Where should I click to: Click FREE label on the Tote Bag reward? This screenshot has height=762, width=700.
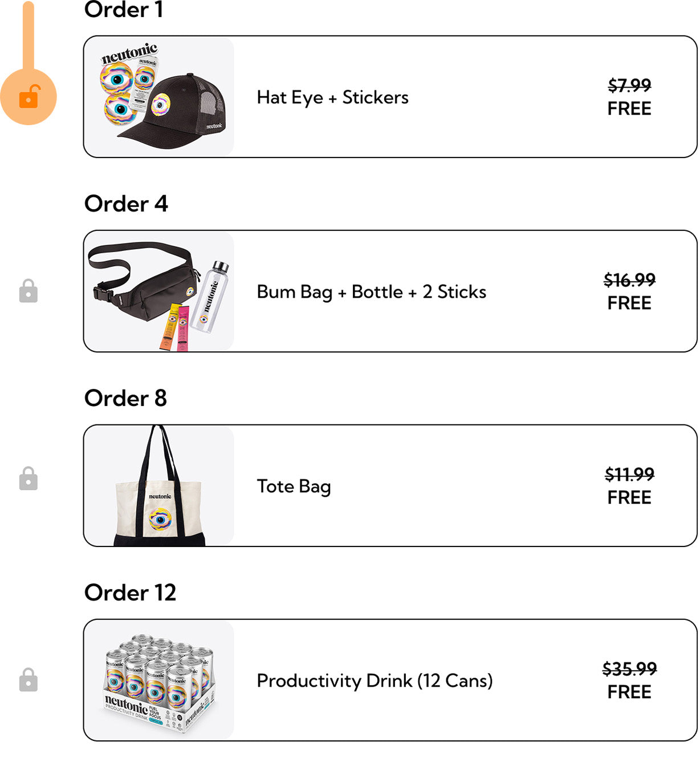pyautogui.click(x=629, y=498)
